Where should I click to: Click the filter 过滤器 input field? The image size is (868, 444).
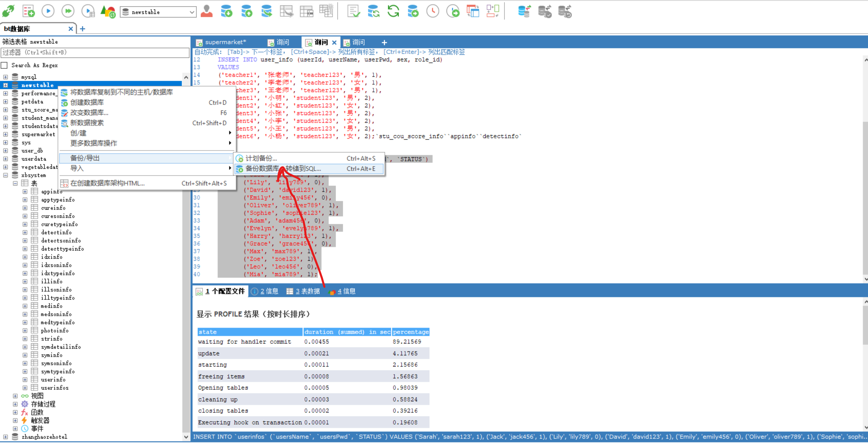click(95, 52)
